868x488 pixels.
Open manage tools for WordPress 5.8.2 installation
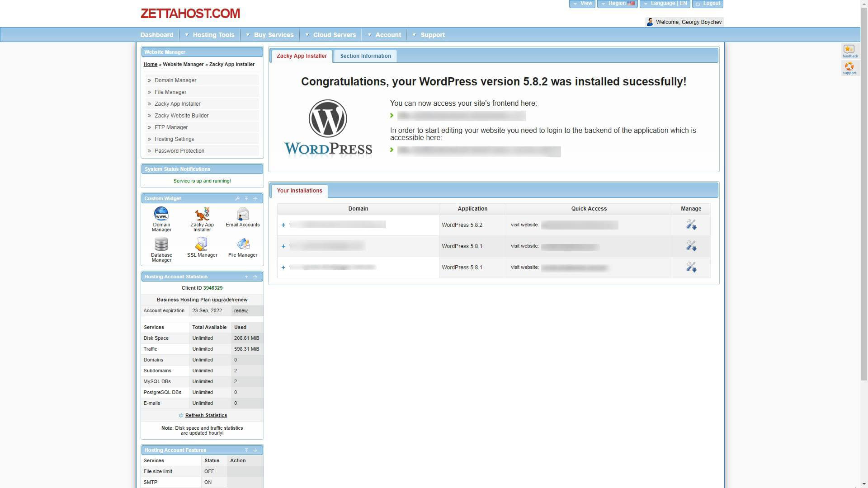(691, 225)
